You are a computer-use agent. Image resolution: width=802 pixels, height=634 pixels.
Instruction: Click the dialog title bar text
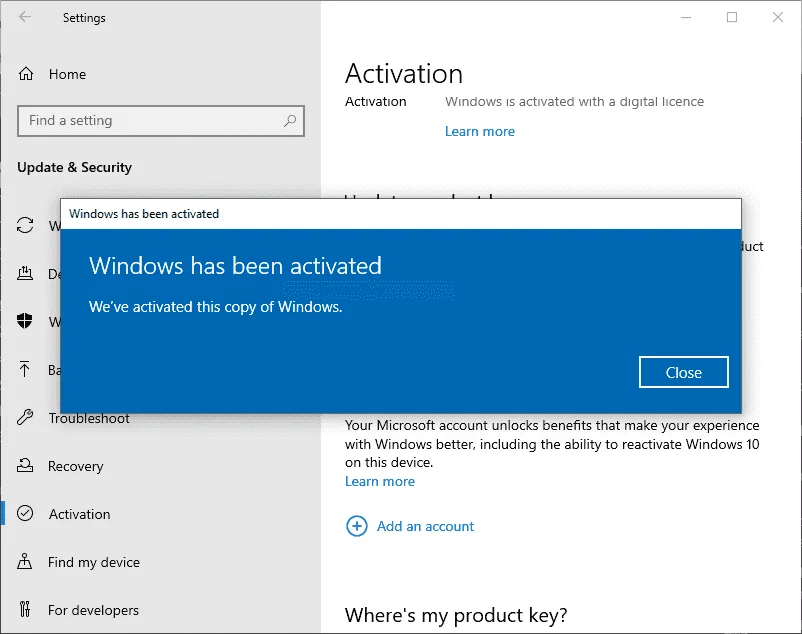(x=144, y=214)
